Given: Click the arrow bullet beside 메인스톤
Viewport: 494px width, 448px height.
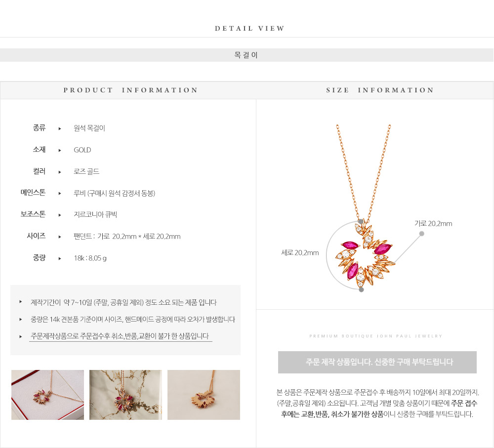Looking at the screenshot, I should 60,194.
